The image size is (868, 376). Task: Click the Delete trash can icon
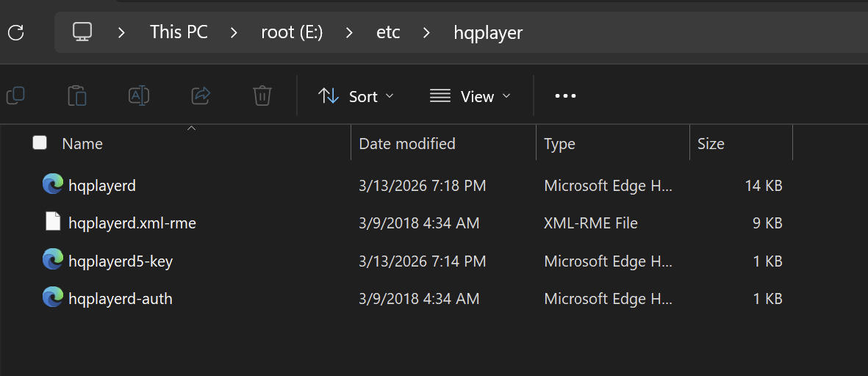coord(262,95)
